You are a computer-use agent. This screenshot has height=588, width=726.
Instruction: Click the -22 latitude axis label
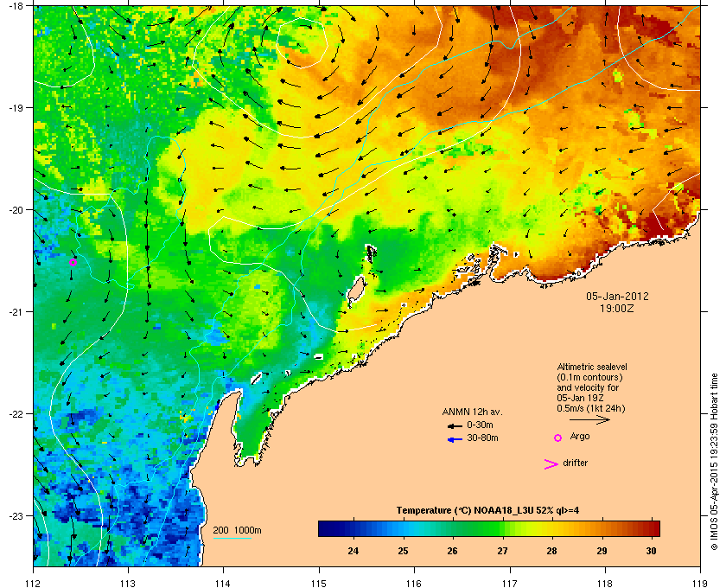(x=16, y=413)
